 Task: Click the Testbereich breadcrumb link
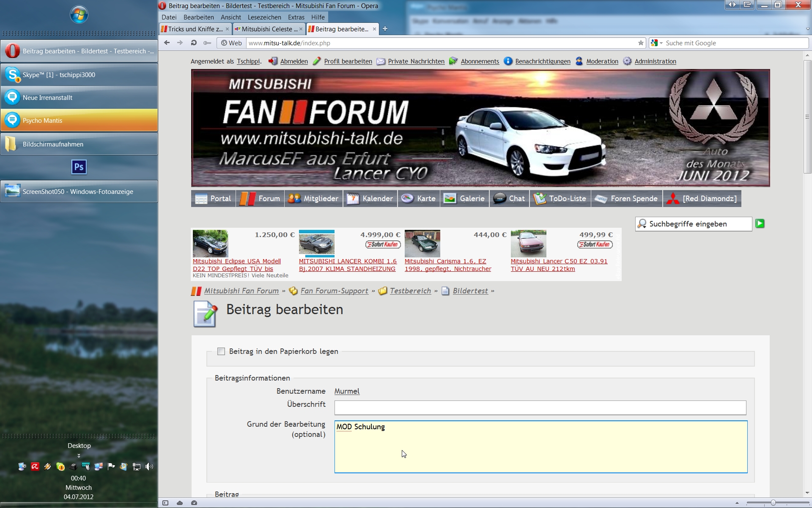[410, 291]
